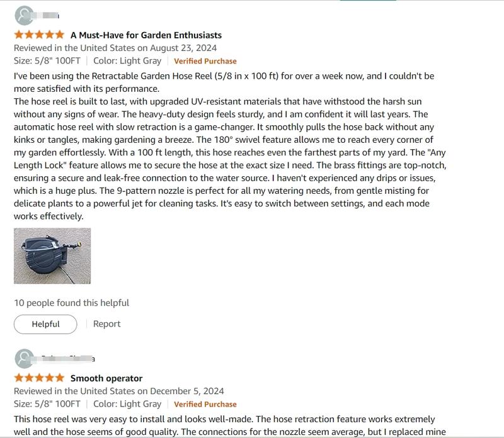Click the Report link
Screen dimensions: 504x438
pos(106,323)
